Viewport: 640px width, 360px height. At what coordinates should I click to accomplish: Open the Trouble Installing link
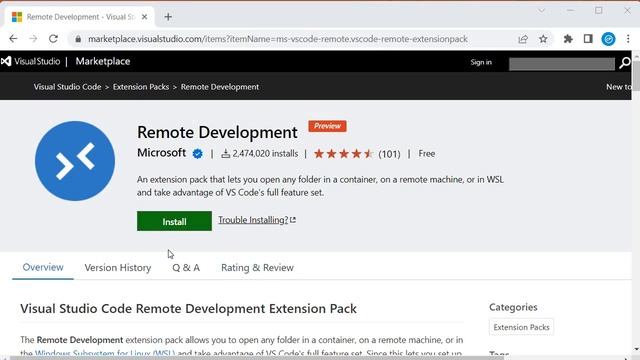[257, 220]
